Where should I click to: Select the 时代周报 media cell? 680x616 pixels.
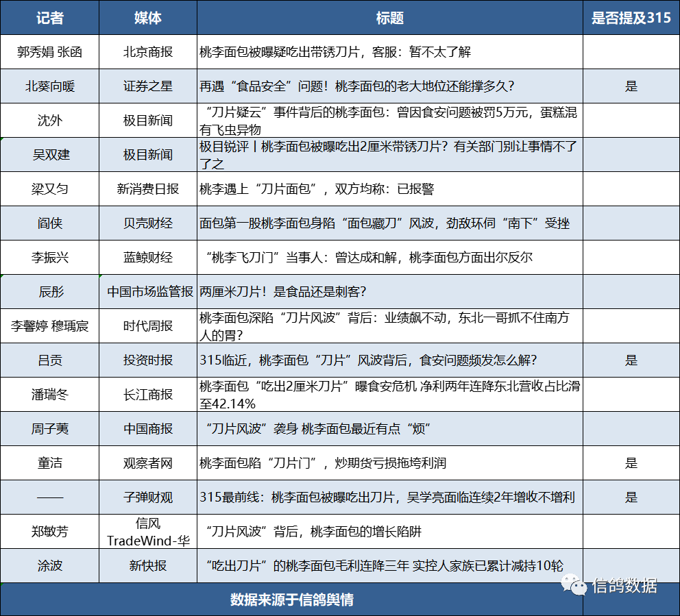[148, 326]
